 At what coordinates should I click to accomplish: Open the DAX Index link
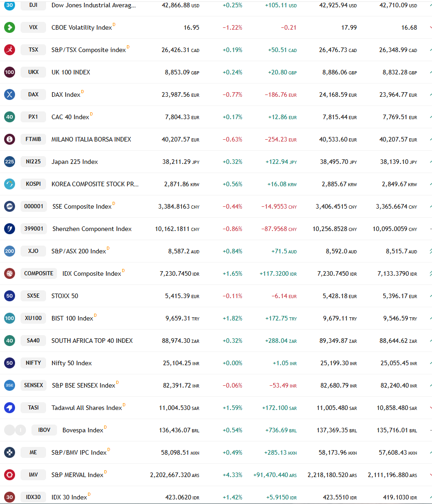click(x=66, y=94)
